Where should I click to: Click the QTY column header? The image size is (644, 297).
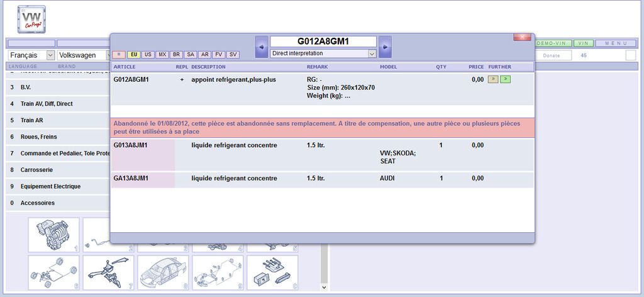441,67
